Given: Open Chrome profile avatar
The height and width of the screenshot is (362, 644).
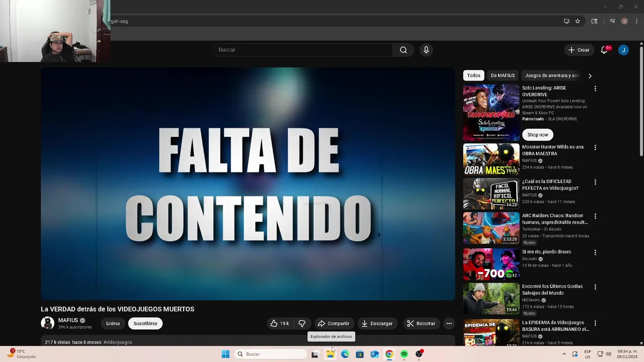Looking at the screenshot, I should coord(624,21).
